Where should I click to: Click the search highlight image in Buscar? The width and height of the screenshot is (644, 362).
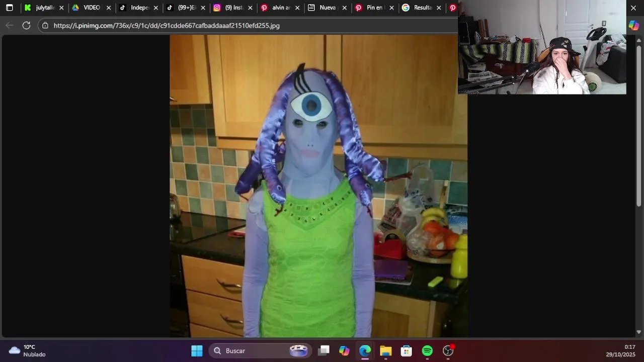tap(298, 350)
